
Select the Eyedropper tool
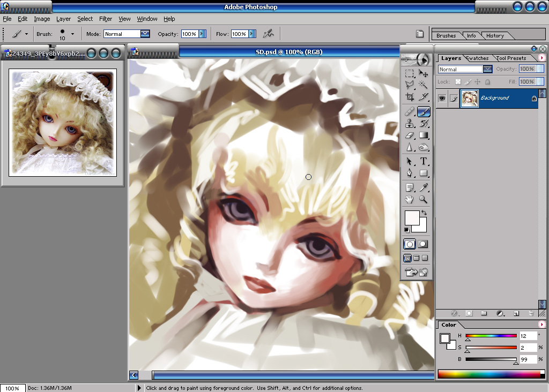click(x=424, y=188)
